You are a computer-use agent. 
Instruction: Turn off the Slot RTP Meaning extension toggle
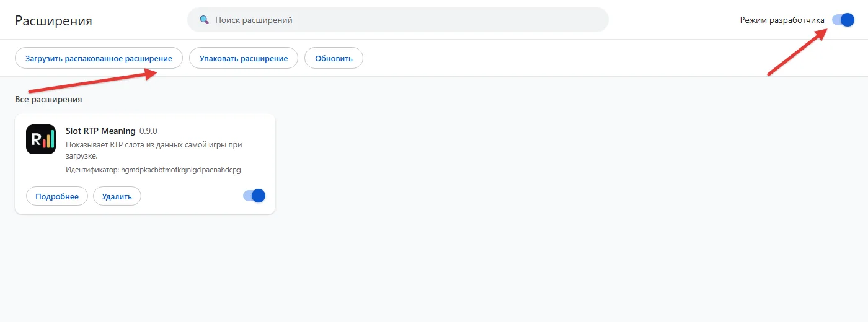[254, 196]
